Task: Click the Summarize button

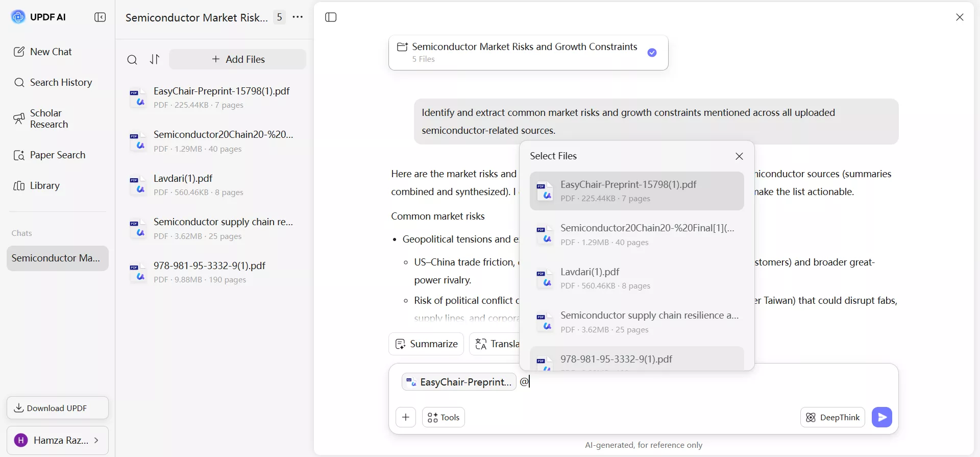Action: tap(426, 344)
